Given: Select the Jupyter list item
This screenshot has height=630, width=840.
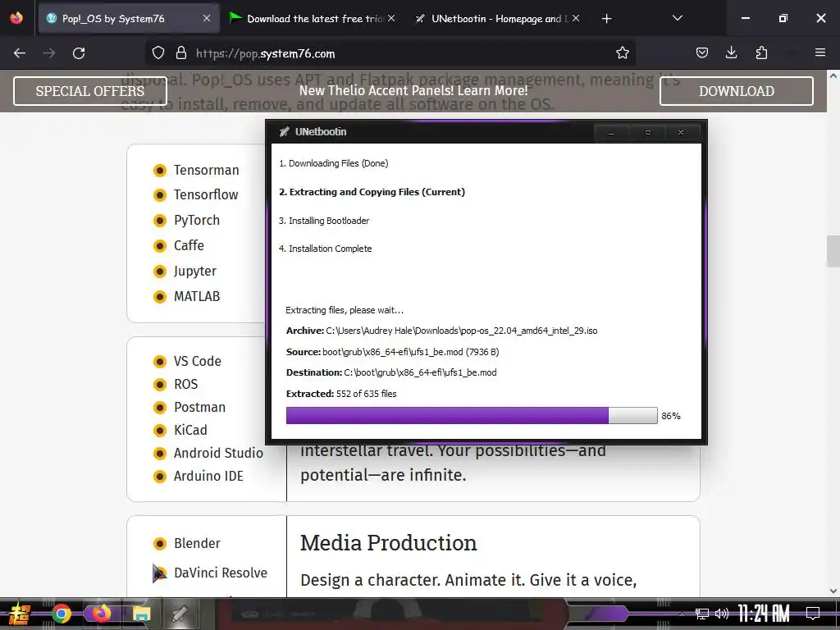Looking at the screenshot, I should pos(194,271).
